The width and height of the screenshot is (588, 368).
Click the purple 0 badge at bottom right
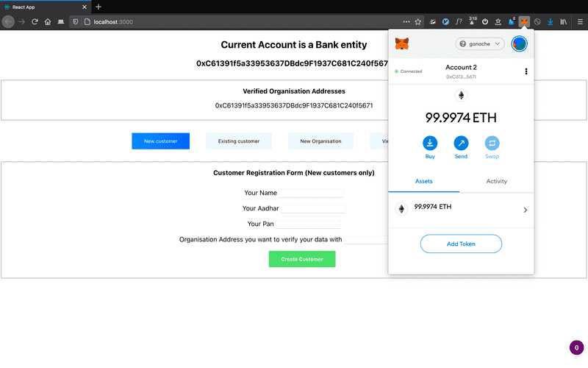point(576,347)
